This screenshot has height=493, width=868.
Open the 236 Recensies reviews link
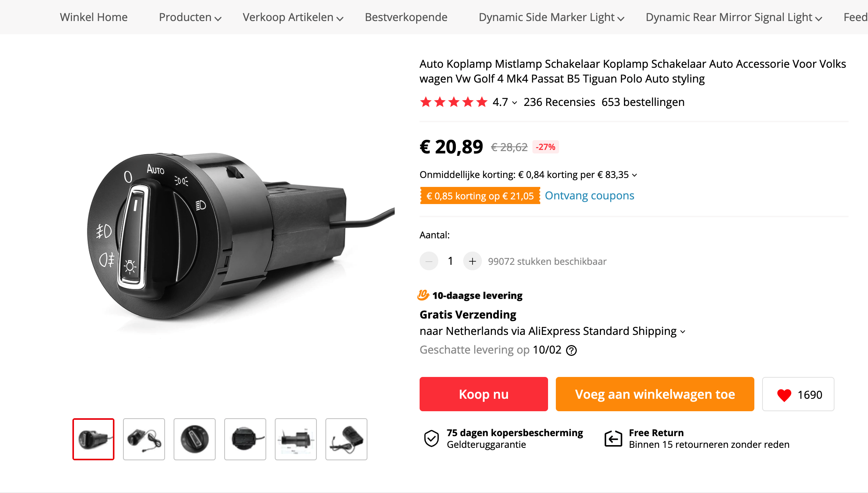point(559,102)
